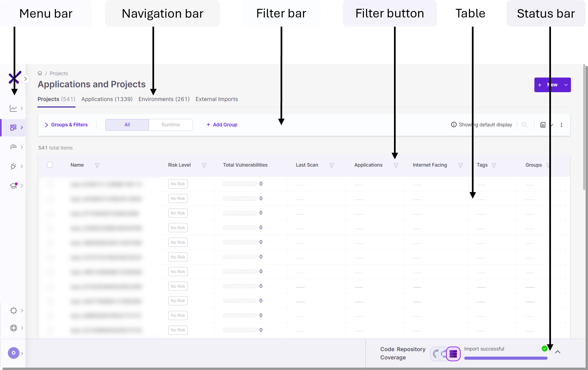588x370 pixels.
Task: Open the search icon in the filter bar
Action: tap(524, 125)
